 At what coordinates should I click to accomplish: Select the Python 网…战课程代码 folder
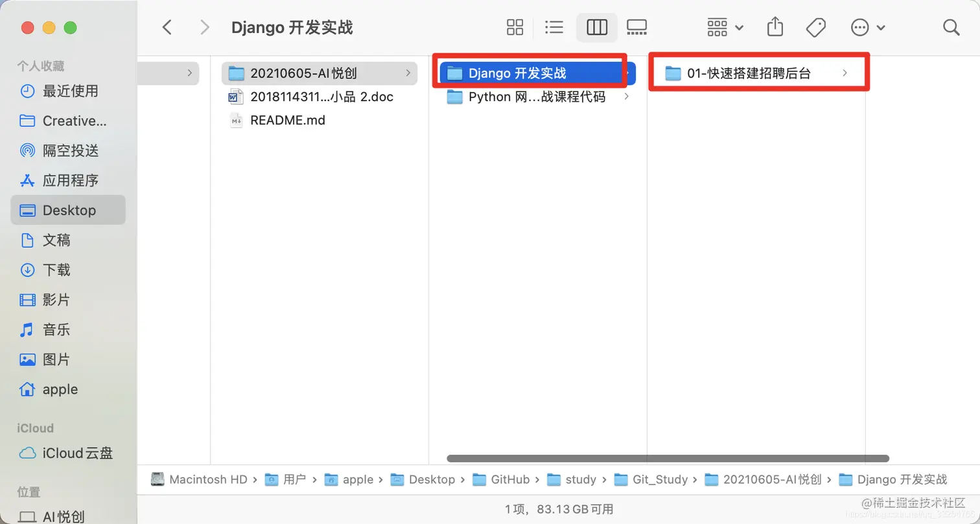[x=537, y=97]
